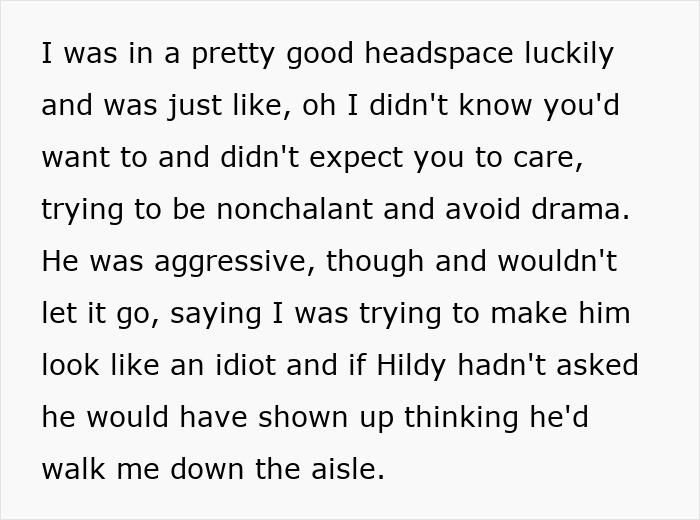Click the word "shown"
Viewport: 700px width, 520px height.
(x=303, y=417)
